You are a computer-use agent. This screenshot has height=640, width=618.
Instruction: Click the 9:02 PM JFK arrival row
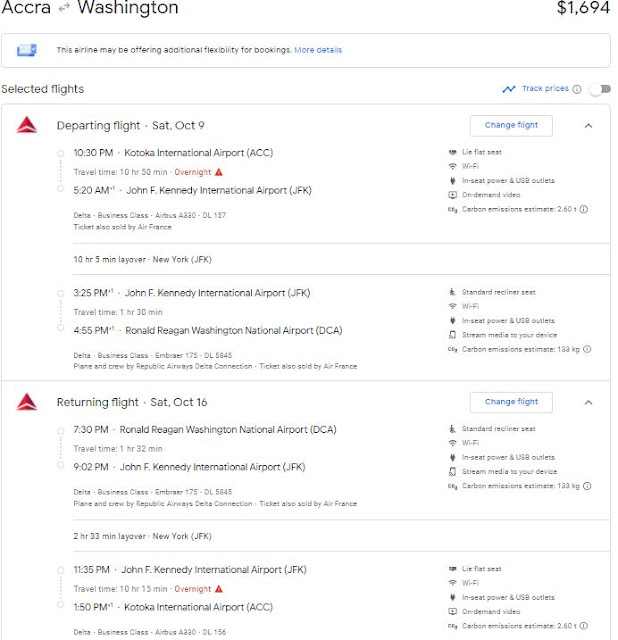pos(189,467)
